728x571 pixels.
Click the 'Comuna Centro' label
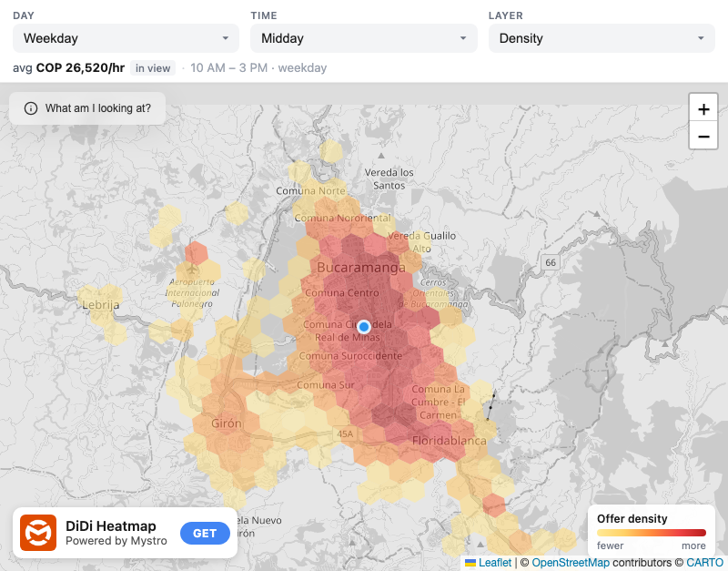click(x=342, y=293)
